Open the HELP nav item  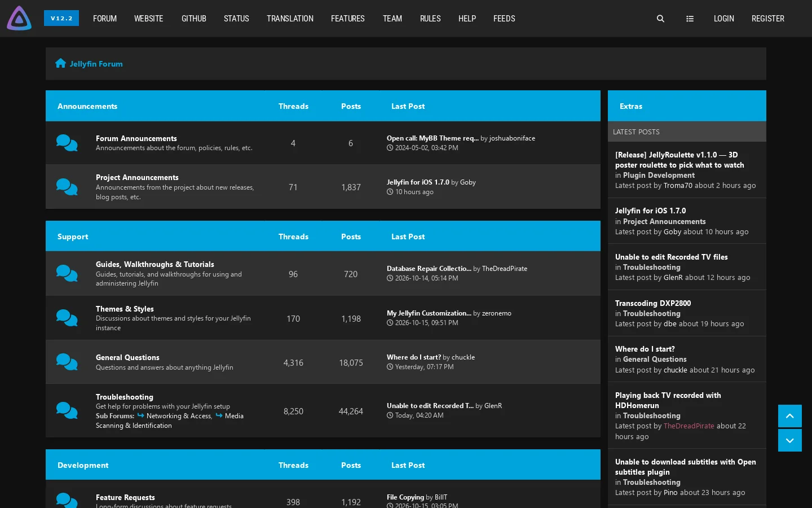tap(467, 19)
